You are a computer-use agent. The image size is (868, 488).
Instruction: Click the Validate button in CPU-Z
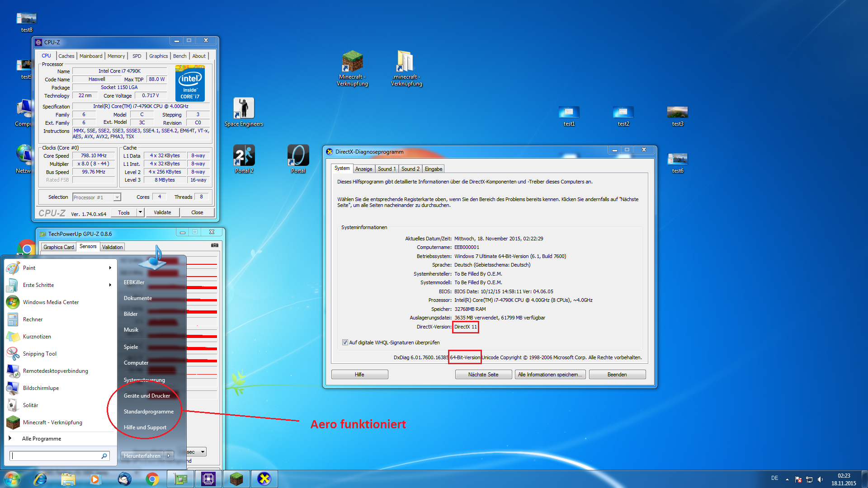pos(162,212)
